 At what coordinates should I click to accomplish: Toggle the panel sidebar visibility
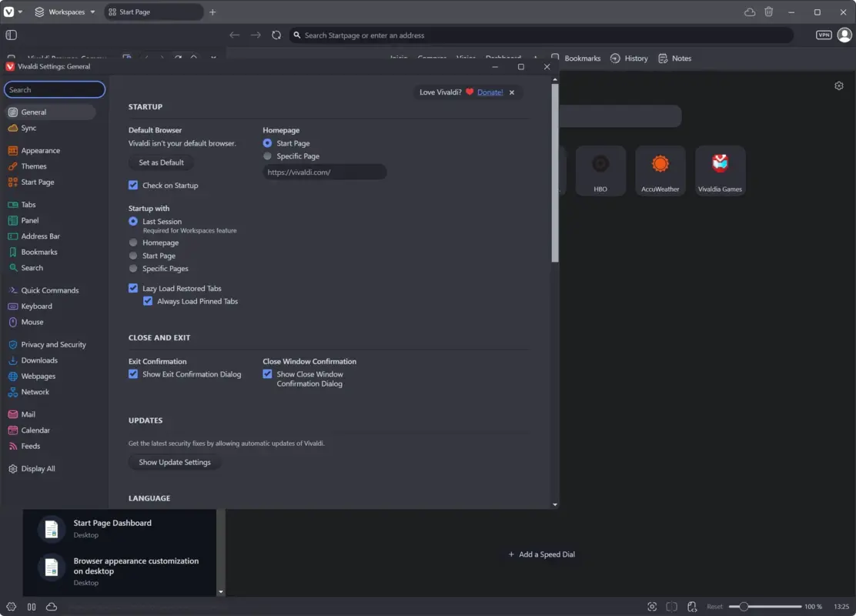(x=10, y=35)
